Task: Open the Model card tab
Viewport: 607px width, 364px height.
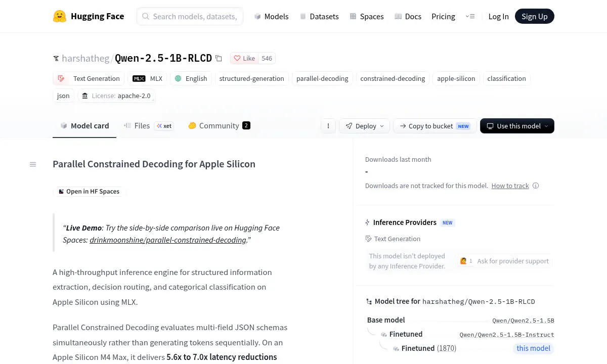Action: (84, 125)
